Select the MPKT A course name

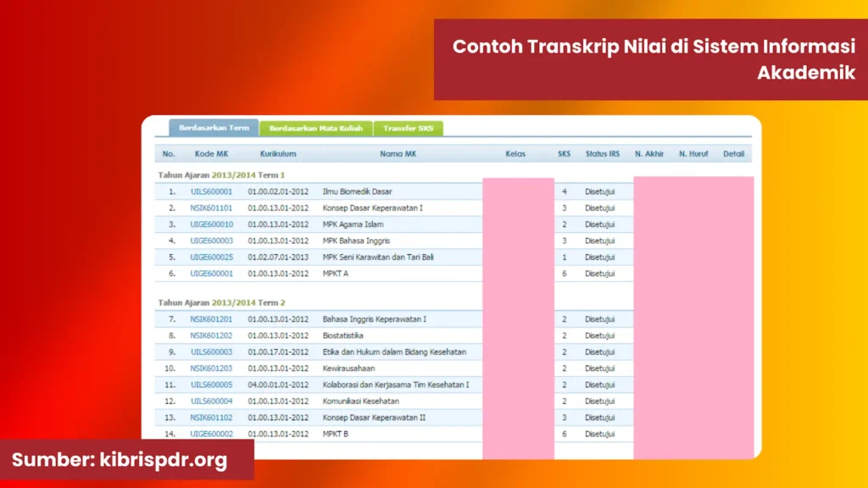[x=336, y=274]
